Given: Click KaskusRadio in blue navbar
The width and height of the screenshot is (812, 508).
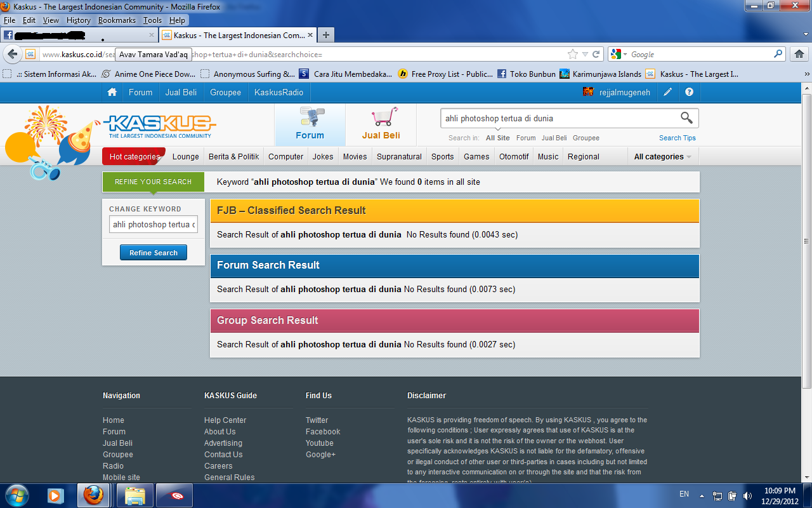Looking at the screenshot, I should 278,92.
